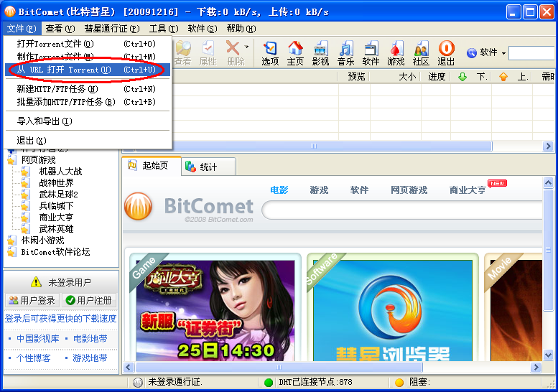Click the 软件 software toolbar icon

(x=371, y=53)
